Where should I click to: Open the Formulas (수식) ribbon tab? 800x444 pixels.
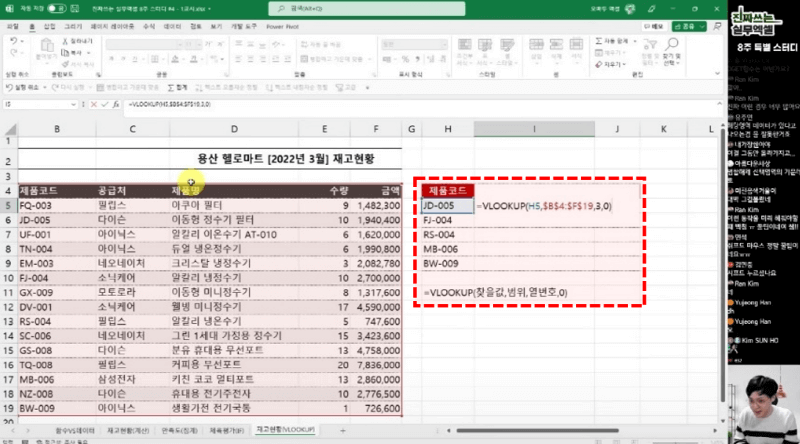149,27
